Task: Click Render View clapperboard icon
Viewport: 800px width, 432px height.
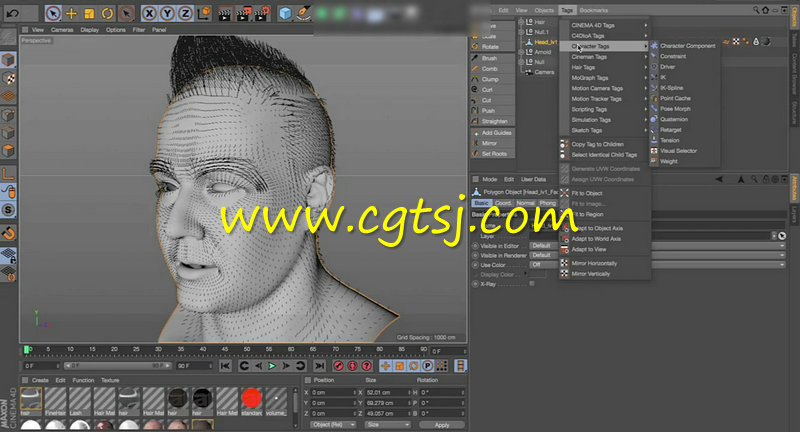Action: [224, 14]
